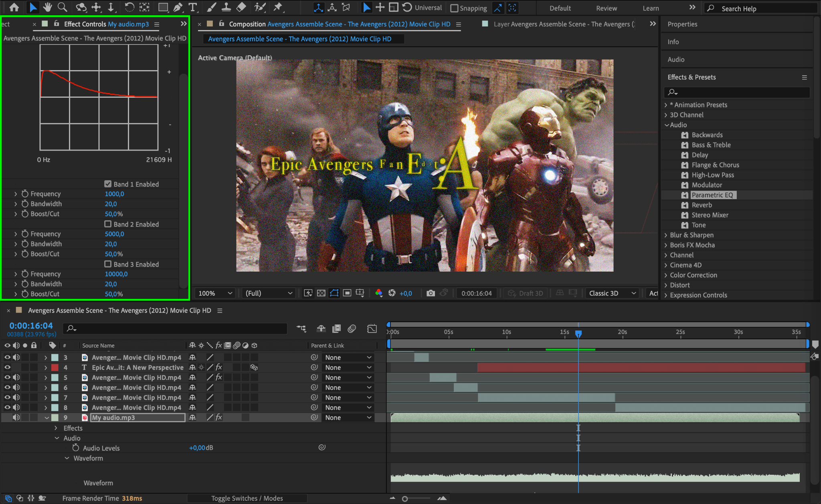Open the 100% magnification dropdown
Viewport: 821px width, 504px height.
215,293
